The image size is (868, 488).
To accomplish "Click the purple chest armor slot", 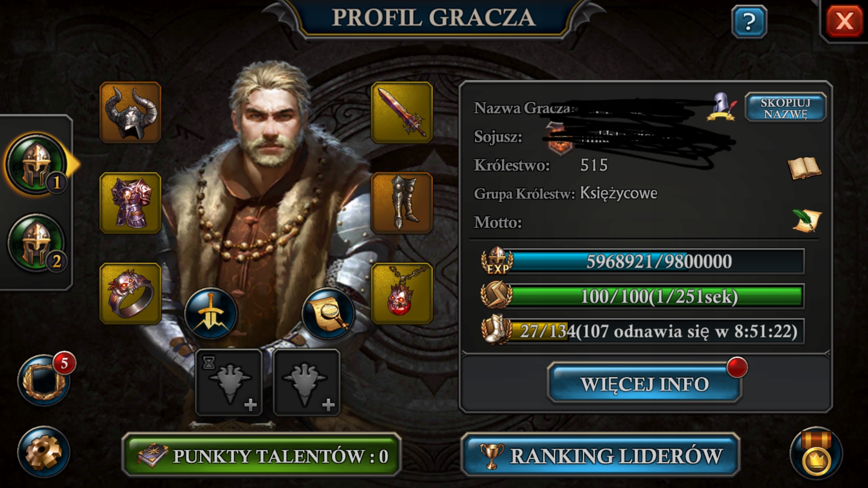I will pos(130,203).
